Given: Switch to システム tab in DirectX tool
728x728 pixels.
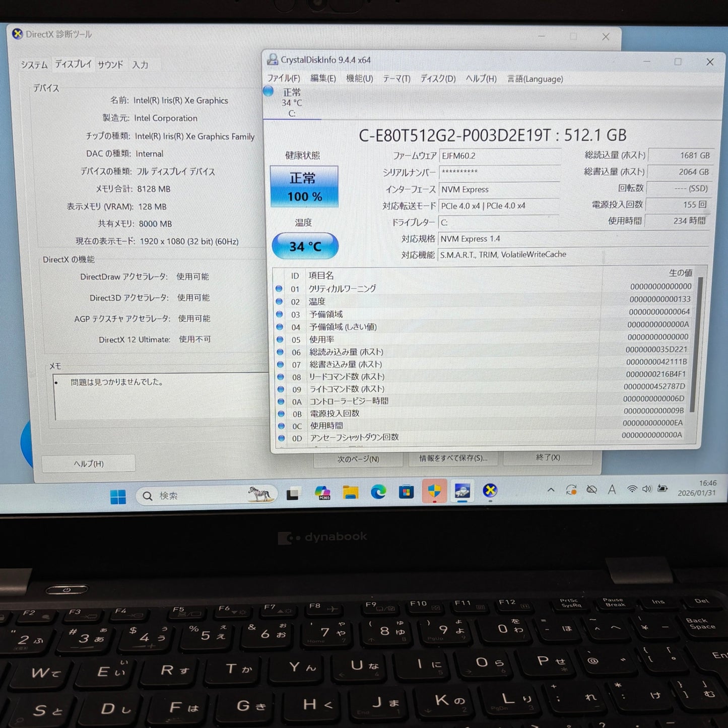Looking at the screenshot, I should [34, 64].
